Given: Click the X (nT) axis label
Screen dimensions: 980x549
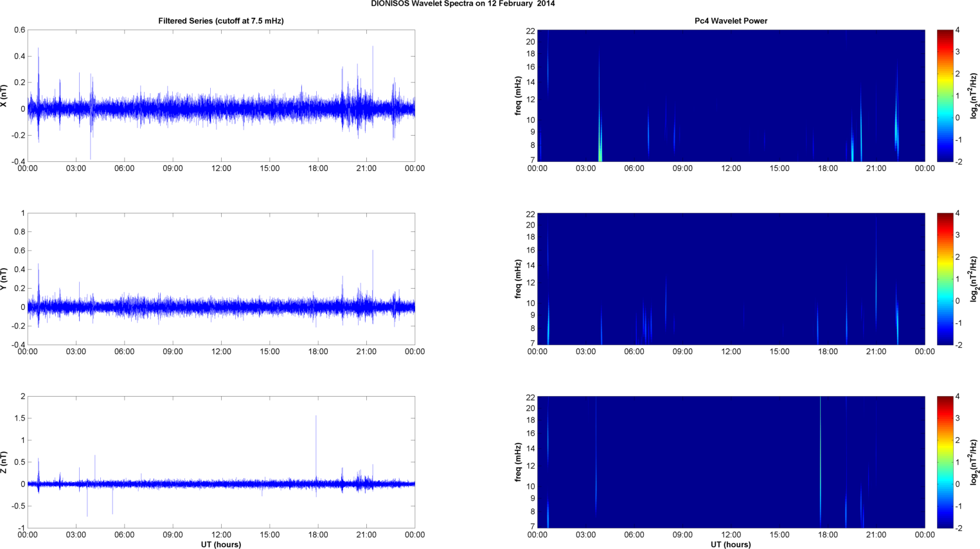Looking at the screenshot, I should point(4,96).
